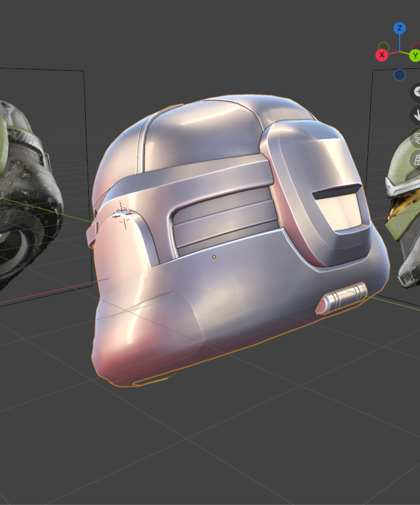Toggle perspective/orthographic grid icon

point(416,160)
